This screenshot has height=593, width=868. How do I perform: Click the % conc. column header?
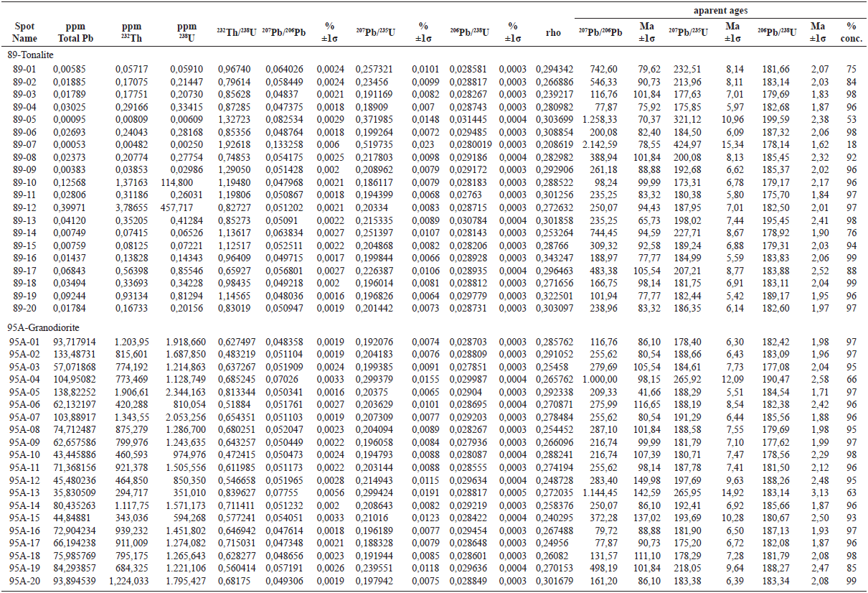(851, 32)
